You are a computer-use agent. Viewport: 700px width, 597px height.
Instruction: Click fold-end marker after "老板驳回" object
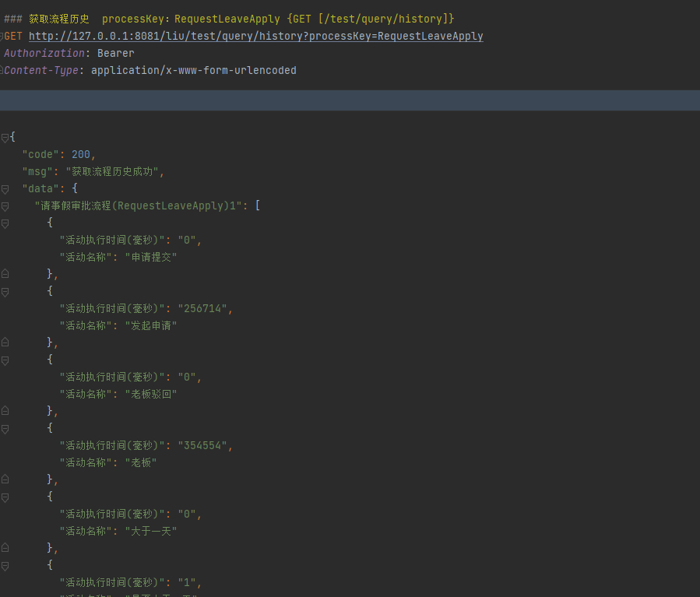(x=5, y=411)
